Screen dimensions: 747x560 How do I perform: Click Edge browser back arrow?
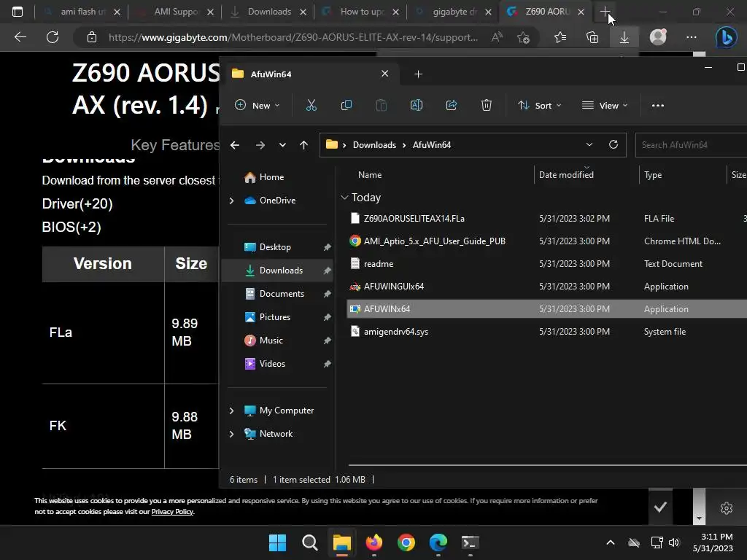point(20,36)
